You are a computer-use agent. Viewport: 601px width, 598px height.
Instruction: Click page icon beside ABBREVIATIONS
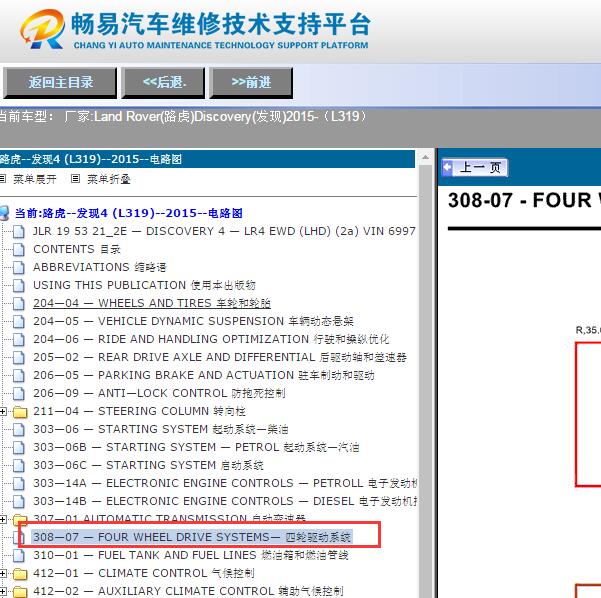(x=19, y=268)
